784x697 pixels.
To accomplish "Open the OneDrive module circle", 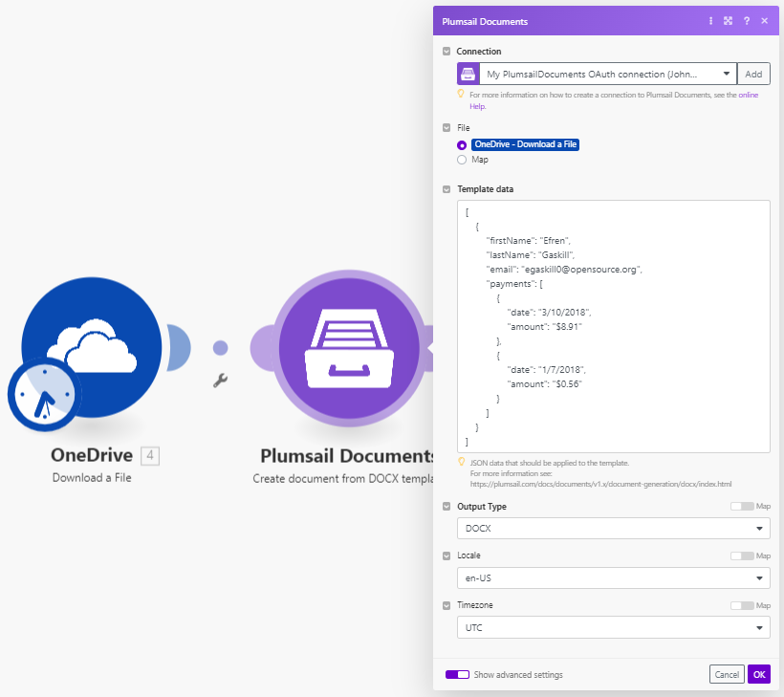I will 92,347.
